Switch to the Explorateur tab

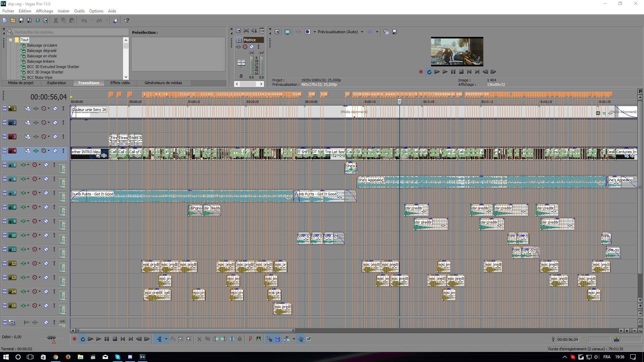pos(56,83)
